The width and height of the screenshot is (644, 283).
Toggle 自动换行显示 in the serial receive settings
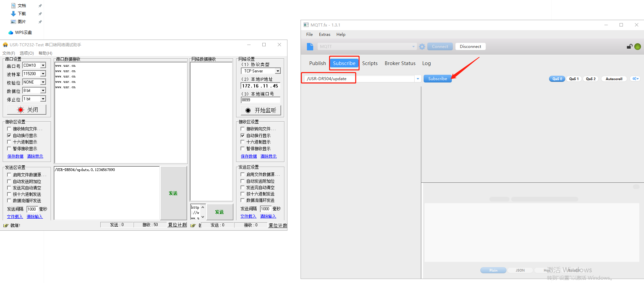pyautogui.click(x=9, y=135)
